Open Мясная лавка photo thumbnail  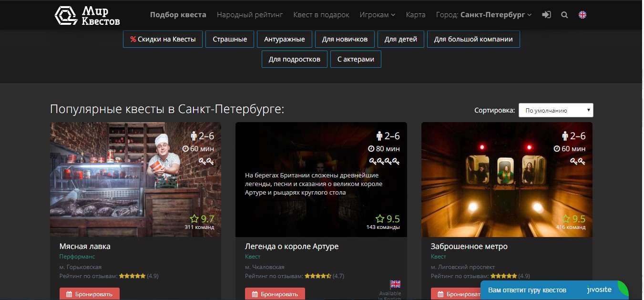(135, 179)
